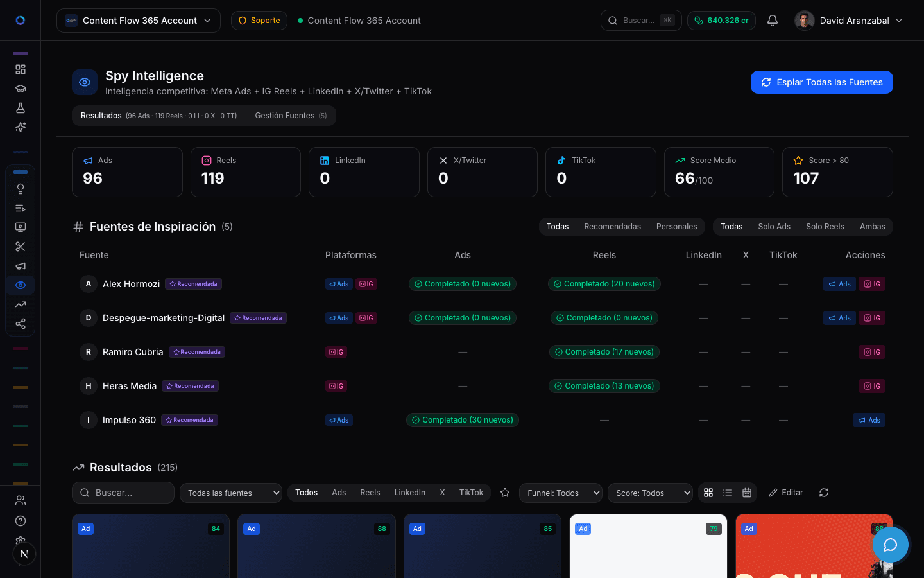Open the Funnel: Todos dropdown

click(560, 493)
